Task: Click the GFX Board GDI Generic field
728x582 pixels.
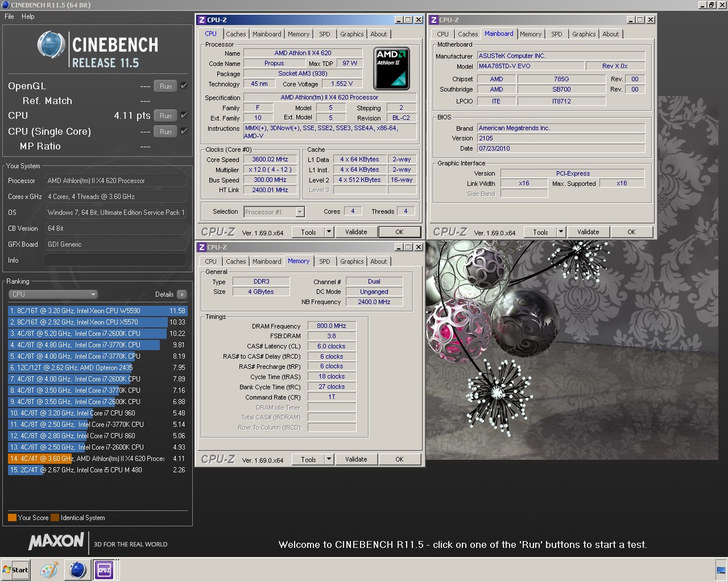Action: pyautogui.click(x=115, y=244)
